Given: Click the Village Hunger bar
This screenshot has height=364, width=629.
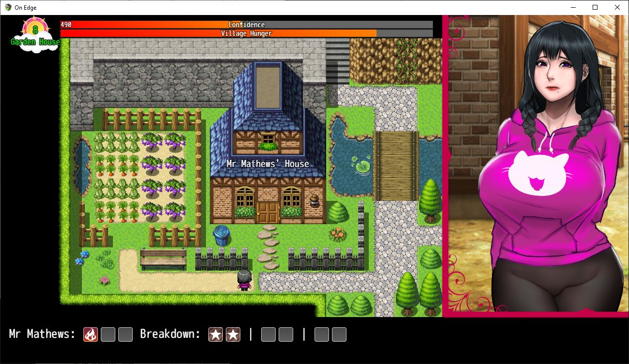Looking at the screenshot, I should pos(246,33).
